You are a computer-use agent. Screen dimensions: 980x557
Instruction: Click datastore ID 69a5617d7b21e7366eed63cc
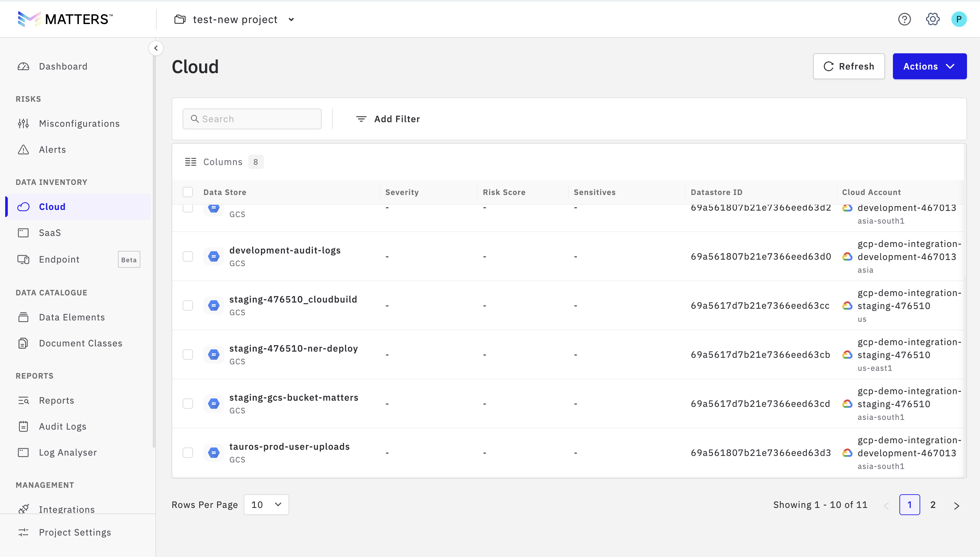pyautogui.click(x=760, y=305)
